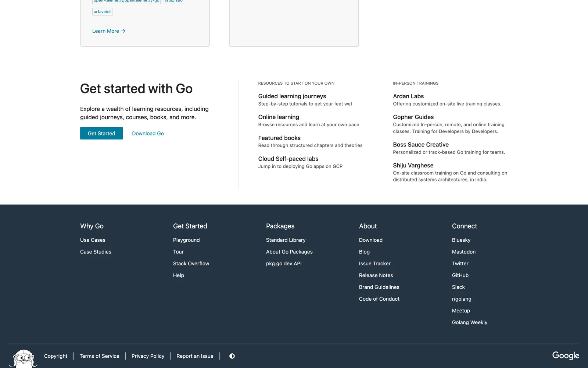
Task: Open the Packages footer heading
Action: (x=280, y=226)
